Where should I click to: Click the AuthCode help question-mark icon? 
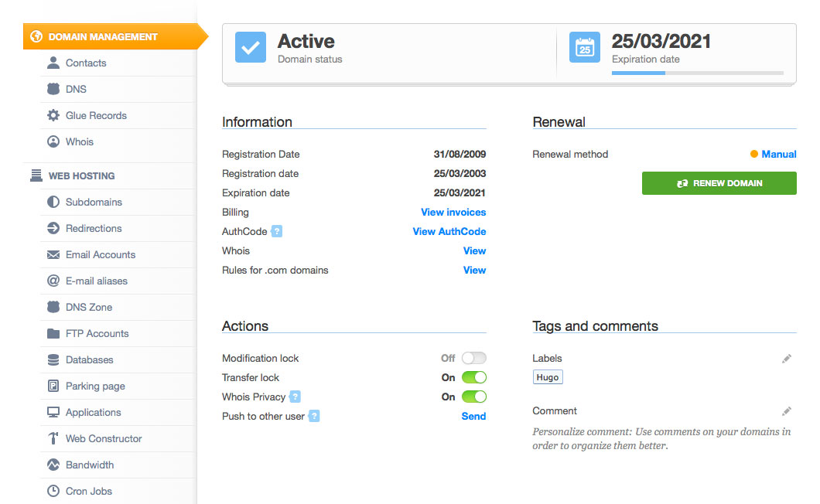[277, 231]
